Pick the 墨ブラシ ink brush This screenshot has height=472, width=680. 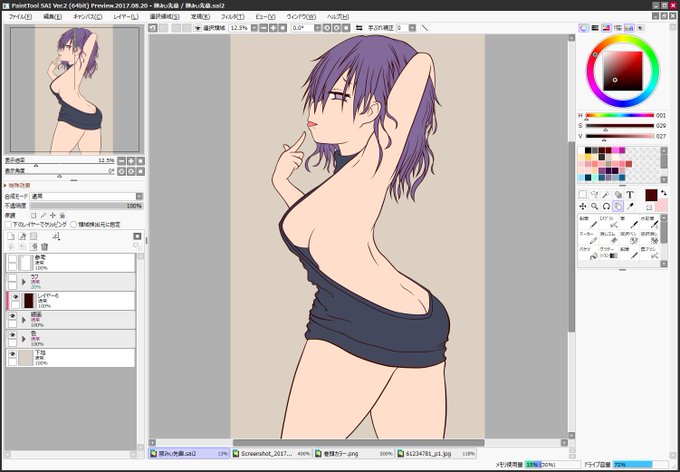point(650,253)
